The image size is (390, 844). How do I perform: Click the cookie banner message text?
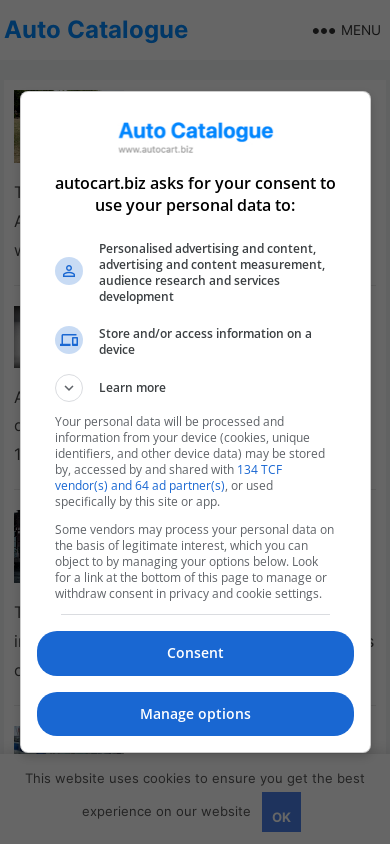point(195,794)
